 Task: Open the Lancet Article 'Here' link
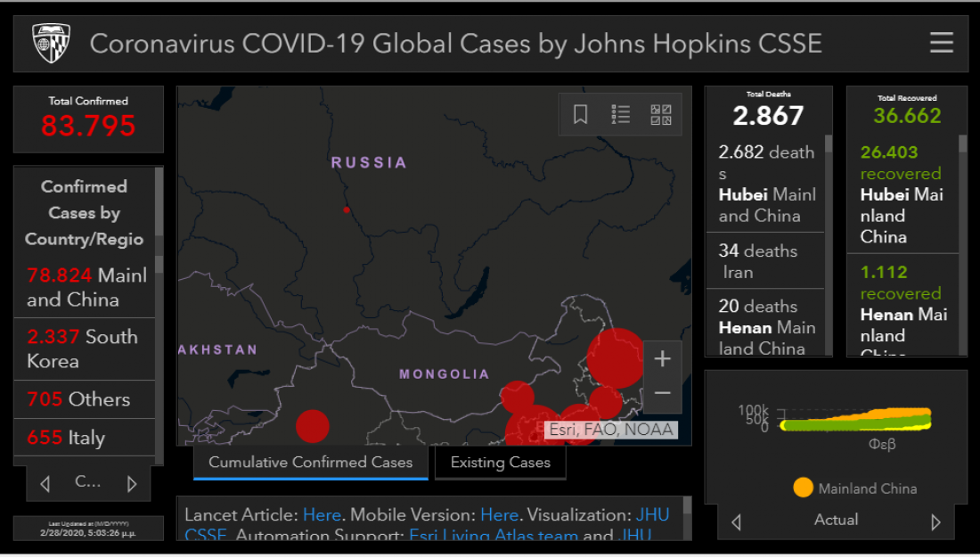tap(322, 515)
